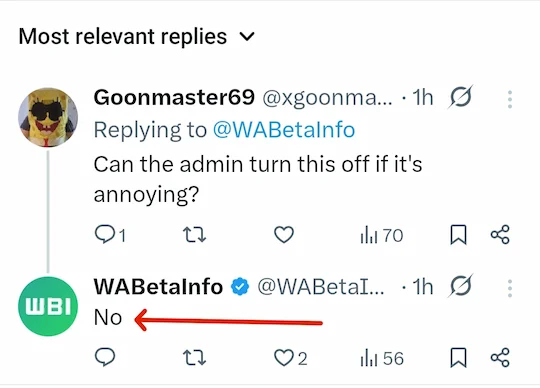Share Goonmaster69's tweet
This screenshot has height=388, width=540.
point(500,235)
